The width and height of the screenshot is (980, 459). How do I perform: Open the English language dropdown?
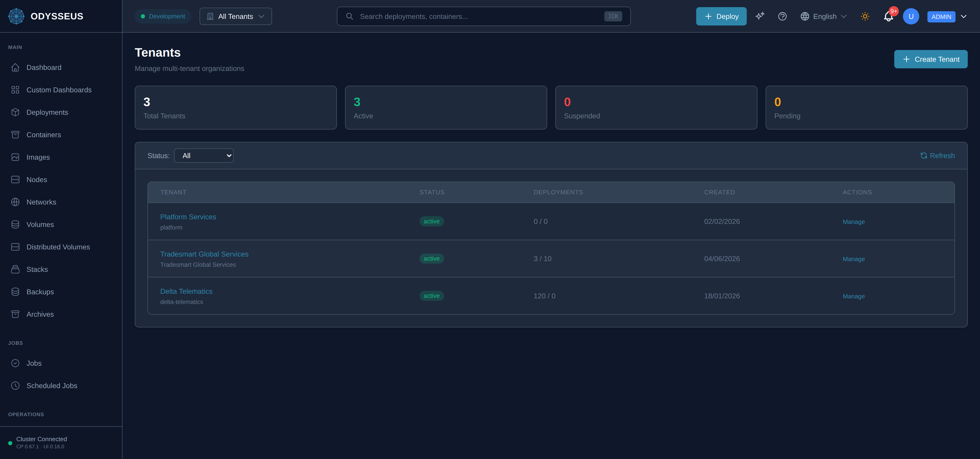click(824, 16)
